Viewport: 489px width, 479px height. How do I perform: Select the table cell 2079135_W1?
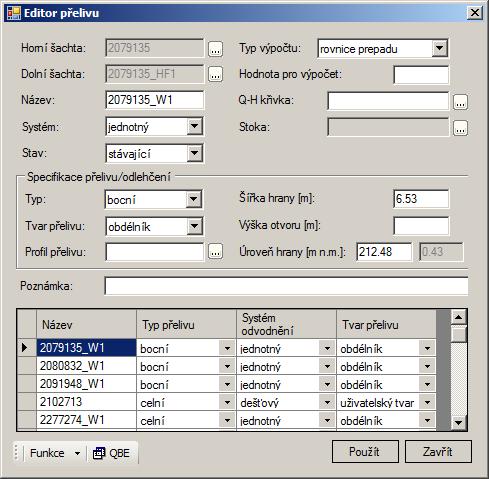point(86,348)
